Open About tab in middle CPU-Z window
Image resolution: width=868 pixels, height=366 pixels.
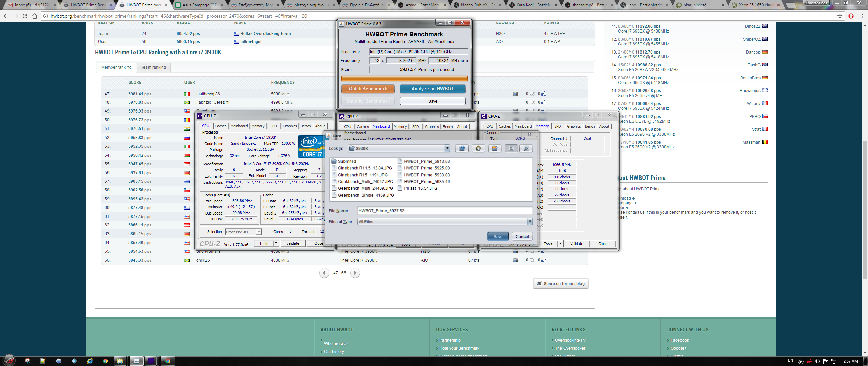pos(462,127)
